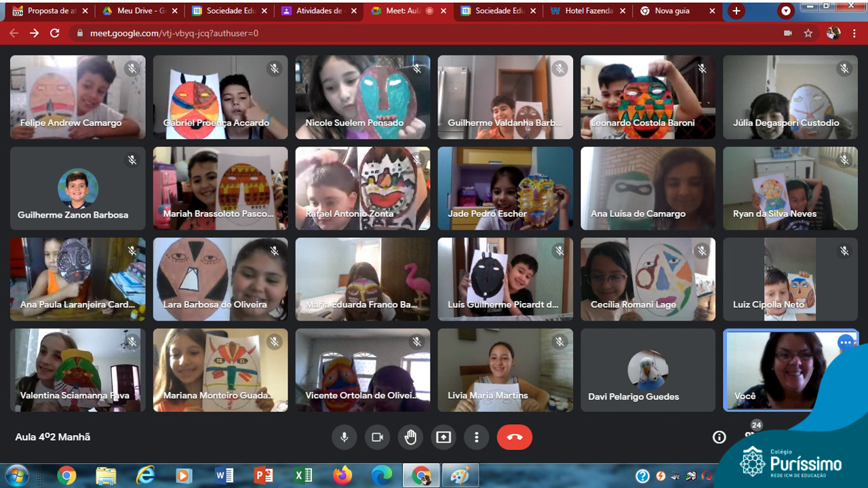This screenshot has height=488, width=868.
Task: Turn off the camera in Meet controls
Action: click(x=377, y=437)
